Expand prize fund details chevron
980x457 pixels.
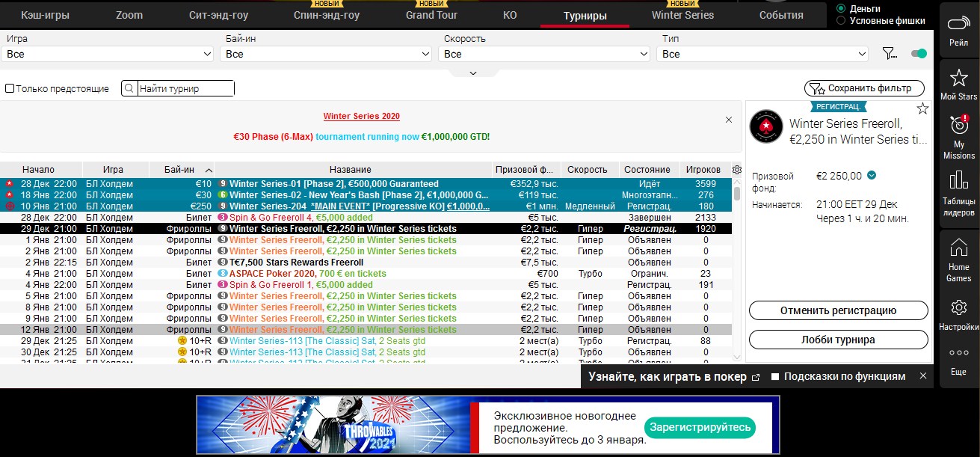[872, 176]
